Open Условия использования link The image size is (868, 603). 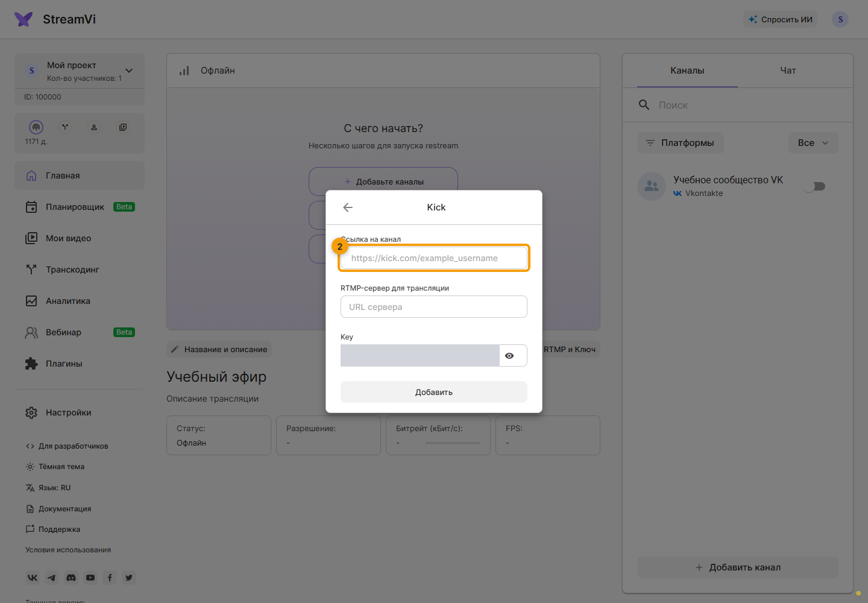(x=68, y=550)
